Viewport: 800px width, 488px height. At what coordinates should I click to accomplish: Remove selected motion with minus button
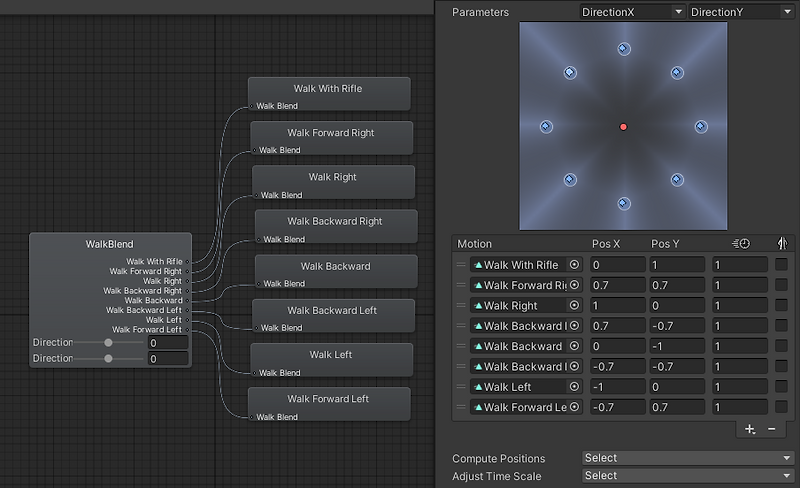click(771, 429)
